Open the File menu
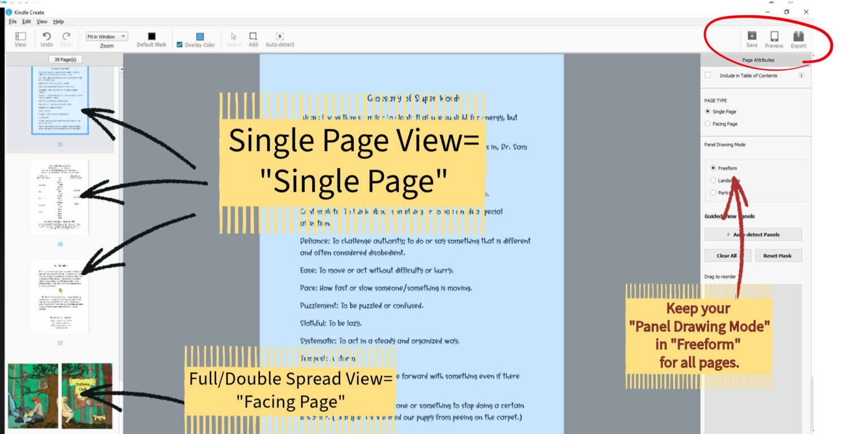868x434 pixels. pos(11,21)
